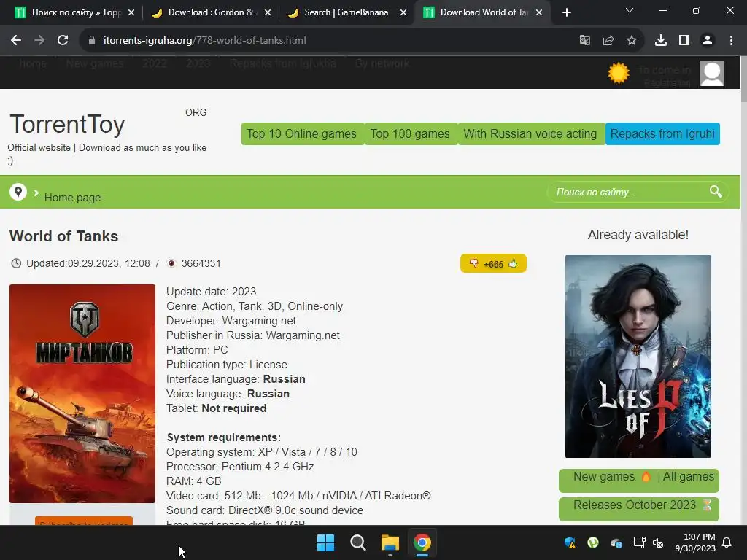Go back using the browser back arrow
This screenshot has height=560, width=747.
(16, 41)
